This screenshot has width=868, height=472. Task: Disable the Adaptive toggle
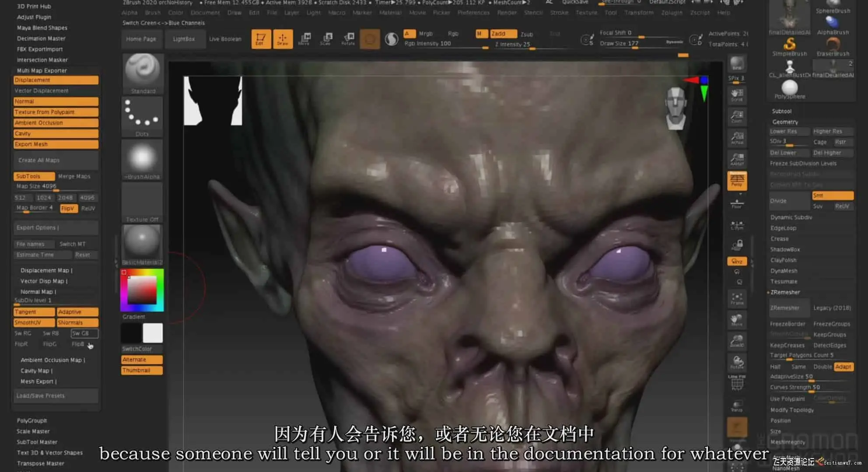(77, 312)
